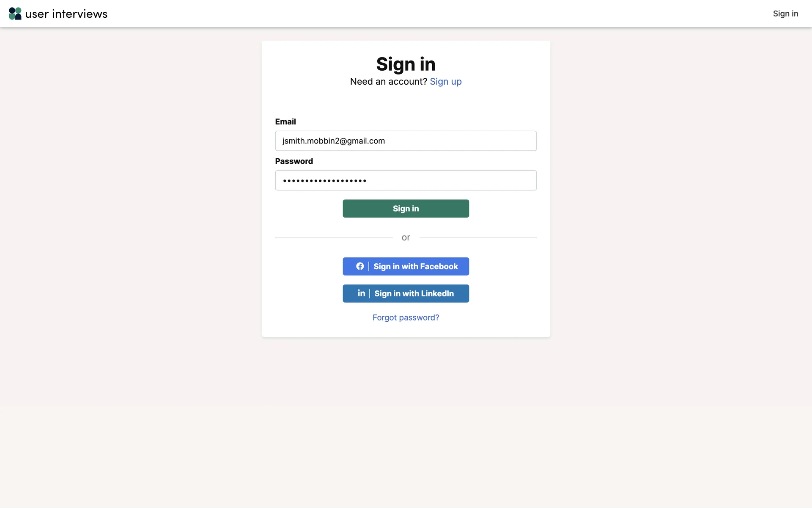812x508 pixels.
Task: Click the masked password dots
Action: (324, 181)
